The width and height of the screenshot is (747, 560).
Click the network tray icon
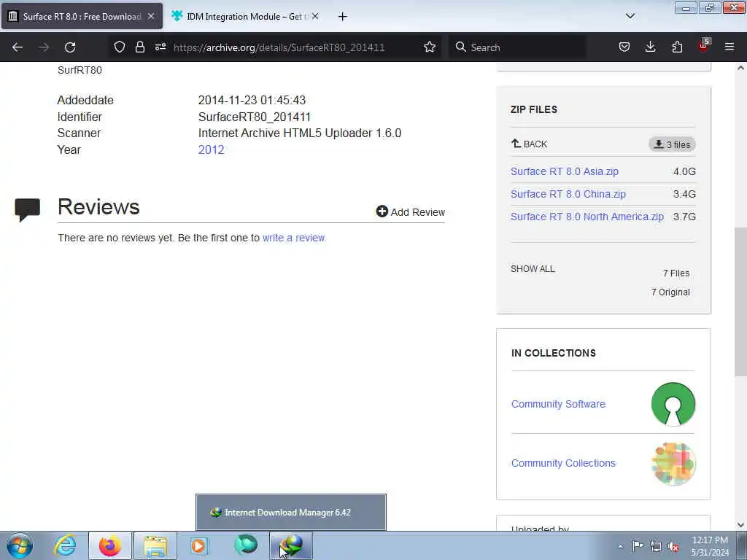(x=656, y=546)
